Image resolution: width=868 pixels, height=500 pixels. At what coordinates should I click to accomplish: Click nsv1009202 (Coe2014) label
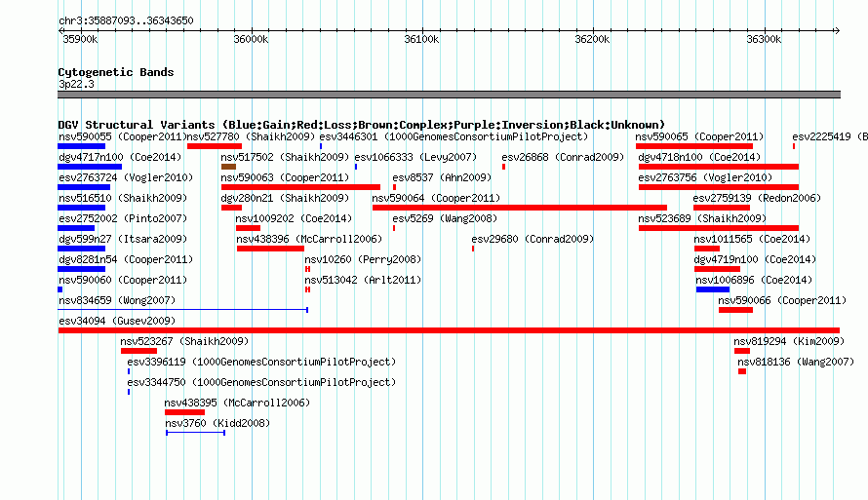[x=294, y=218]
